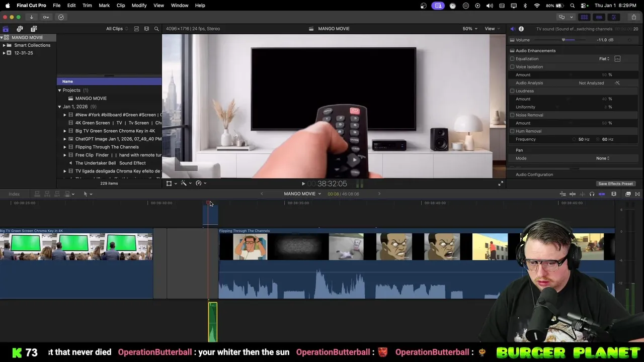
Task: Open the Apple menu
Action: tap(8, 6)
